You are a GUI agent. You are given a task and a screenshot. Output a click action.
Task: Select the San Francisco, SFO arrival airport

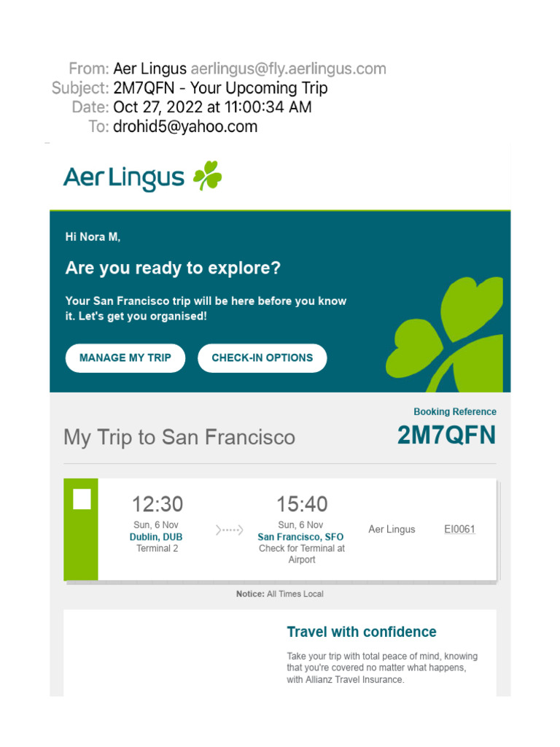(x=300, y=537)
